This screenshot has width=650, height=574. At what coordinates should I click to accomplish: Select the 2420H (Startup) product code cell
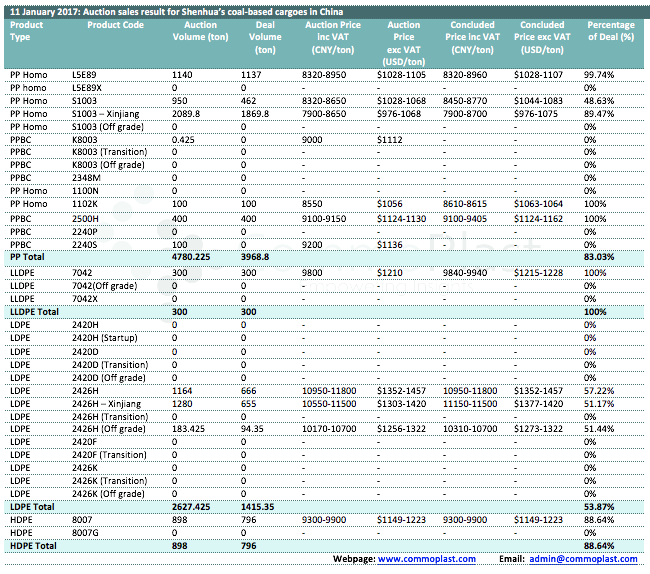[x=105, y=338]
